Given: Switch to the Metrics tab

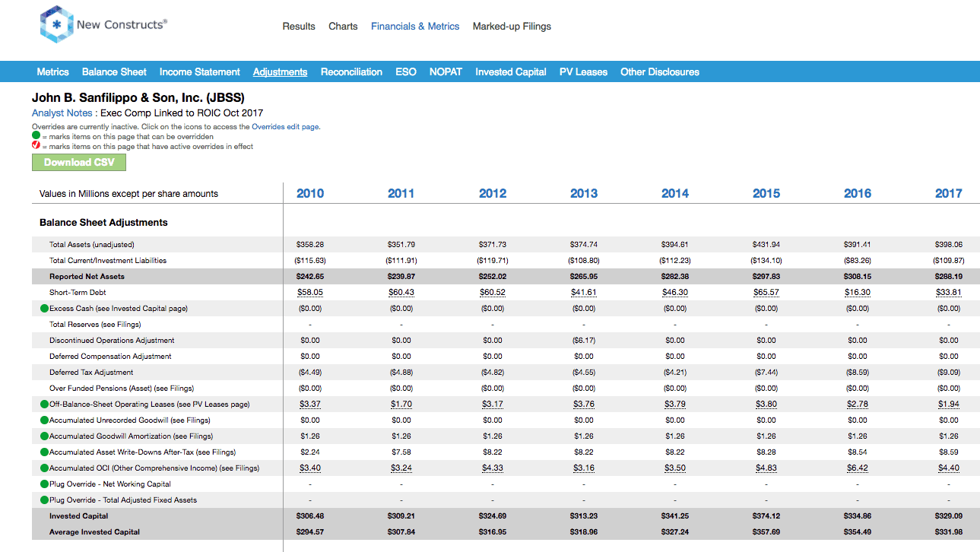Looking at the screenshot, I should coord(53,72).
